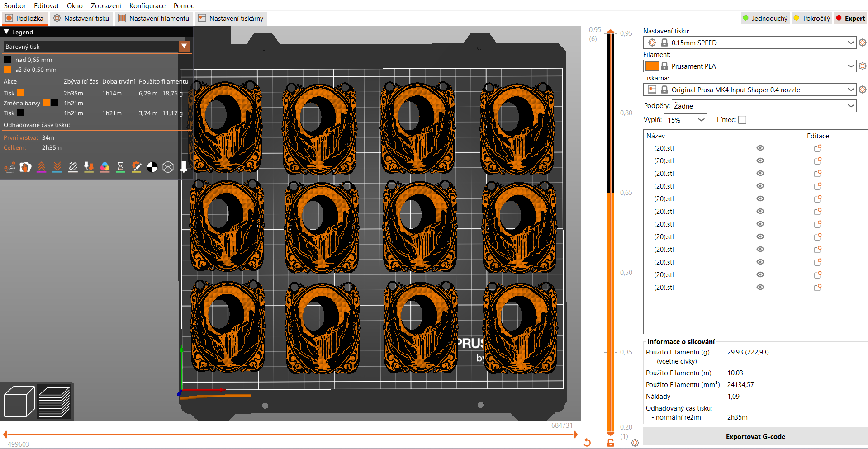Expand the Podpěry supports dropdown

click(x=764, y=106)
